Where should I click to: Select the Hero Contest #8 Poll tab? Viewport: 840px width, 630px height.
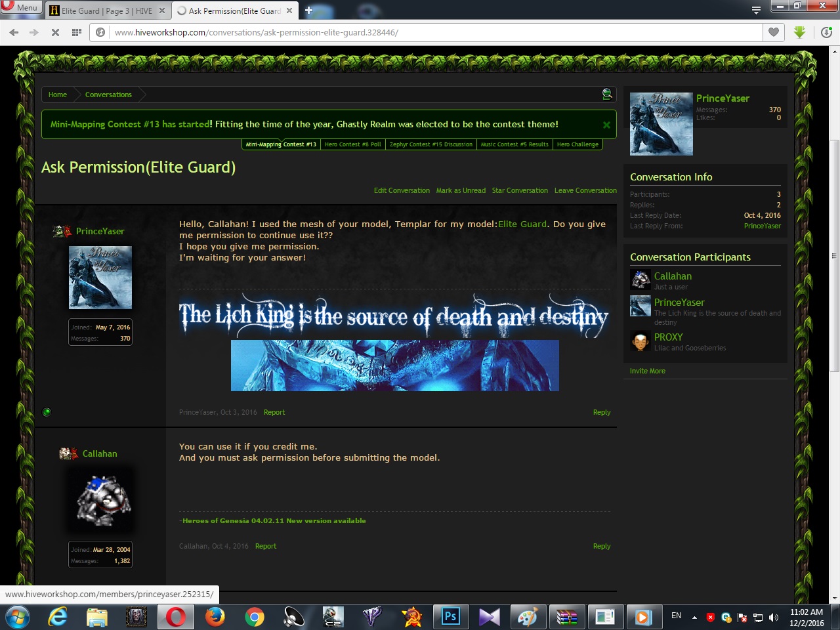tap(352, 144)
